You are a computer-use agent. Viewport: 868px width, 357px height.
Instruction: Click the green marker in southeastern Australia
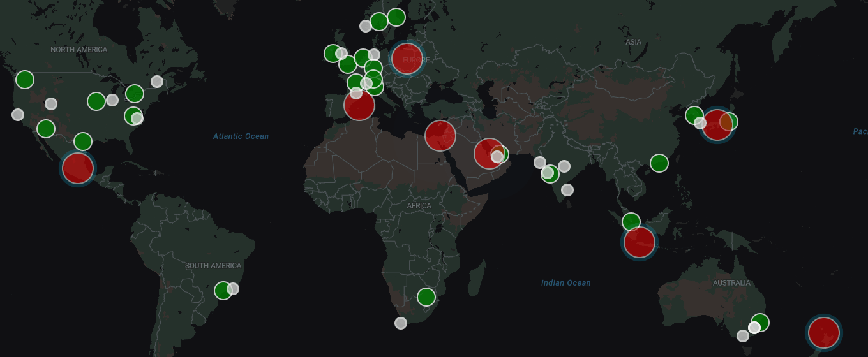pyautogui.click(x=760, y=322)
